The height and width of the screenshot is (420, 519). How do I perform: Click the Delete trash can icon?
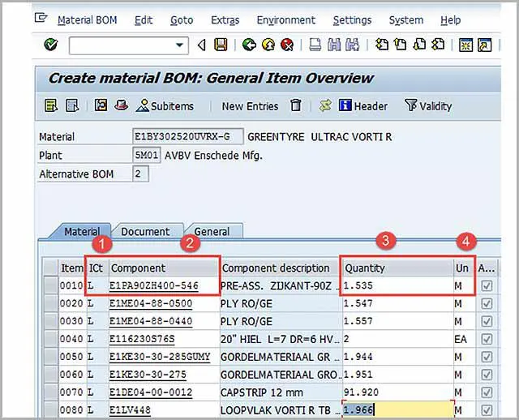(x=295, y=105)
